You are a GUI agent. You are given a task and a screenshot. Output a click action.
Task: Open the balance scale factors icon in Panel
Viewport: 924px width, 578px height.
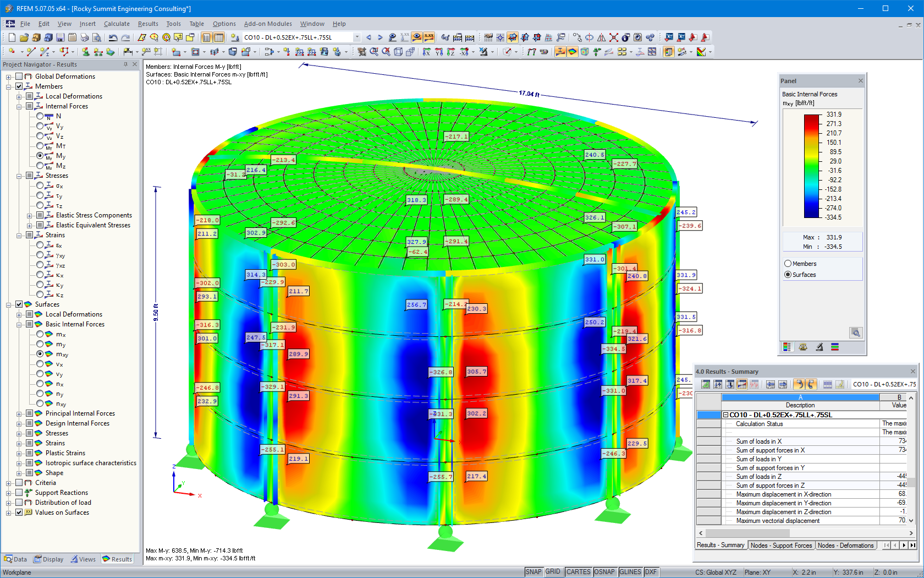803,347
